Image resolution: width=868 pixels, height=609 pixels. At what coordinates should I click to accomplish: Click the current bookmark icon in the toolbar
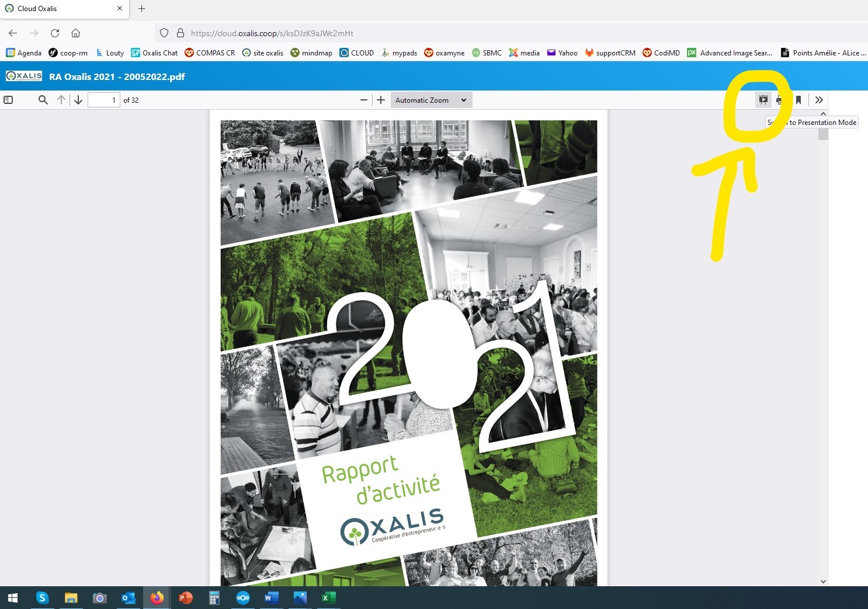798,99
